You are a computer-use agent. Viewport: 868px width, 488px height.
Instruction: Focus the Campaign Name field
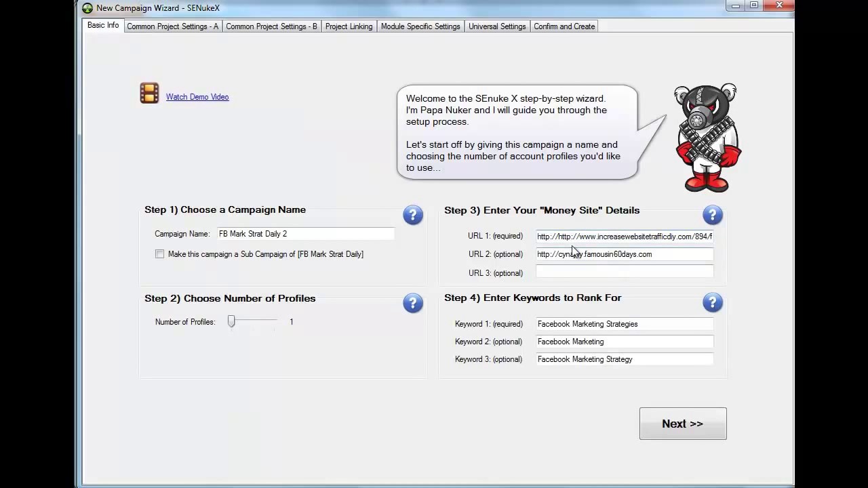point(305,234)
